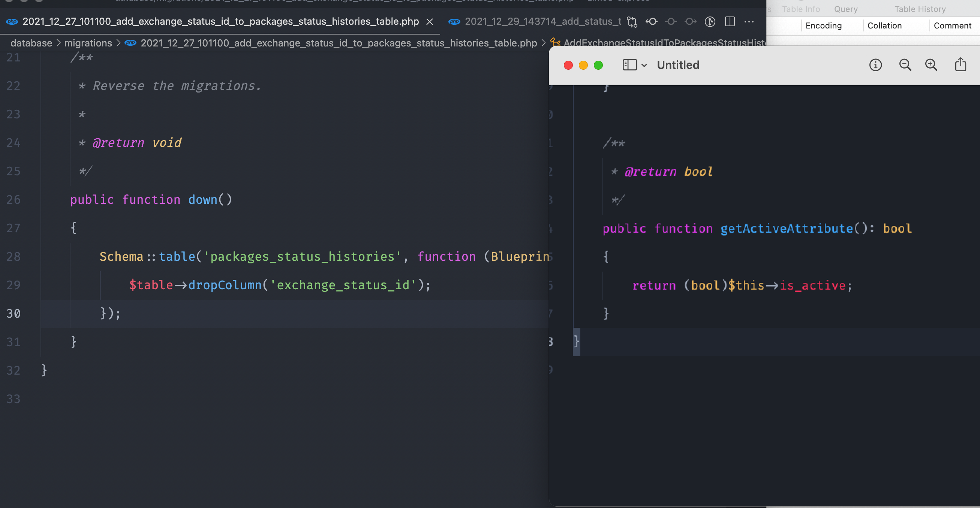Zoom out using the magnifier in Untitled window
Image resolution: width=980 pixels, height=508 pixels.
pyautogui.click(x=905, y=65)
